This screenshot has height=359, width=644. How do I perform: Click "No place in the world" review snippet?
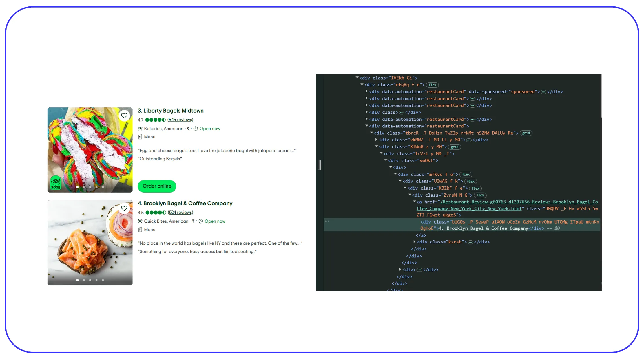point(220,243)
